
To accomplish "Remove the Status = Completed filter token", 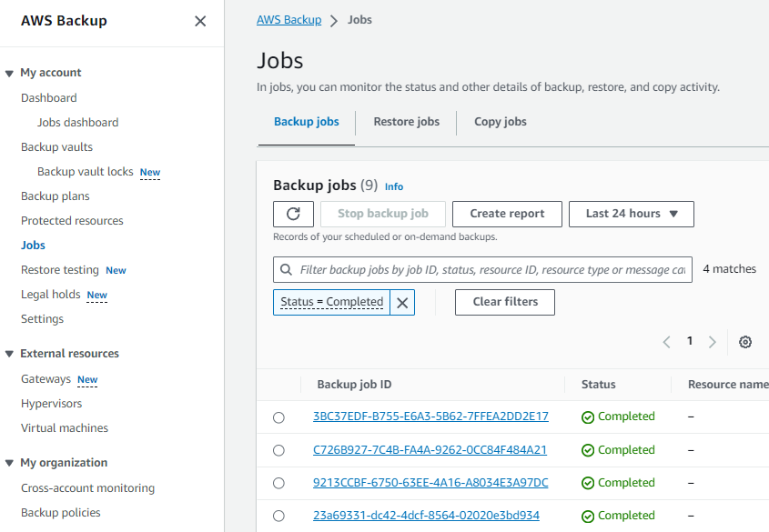I will [x=402, y=303].
